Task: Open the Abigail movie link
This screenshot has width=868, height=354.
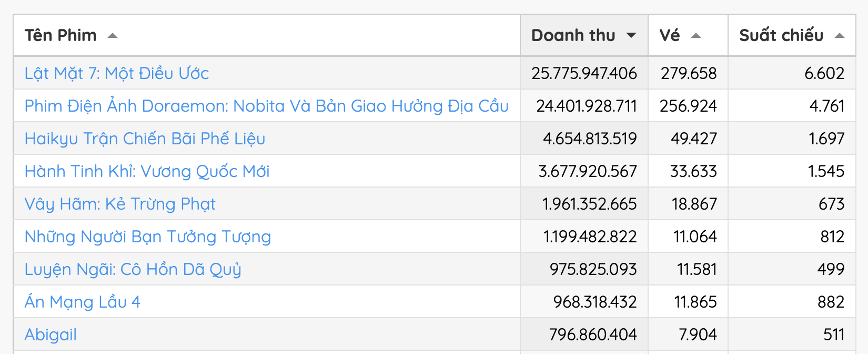Action: point(51,335)
